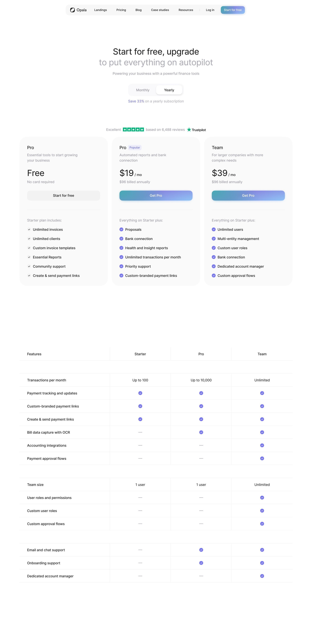The height and width of the screenshot is (644, 312).
Task: Open Case studies in navigation
Action: 160,10
